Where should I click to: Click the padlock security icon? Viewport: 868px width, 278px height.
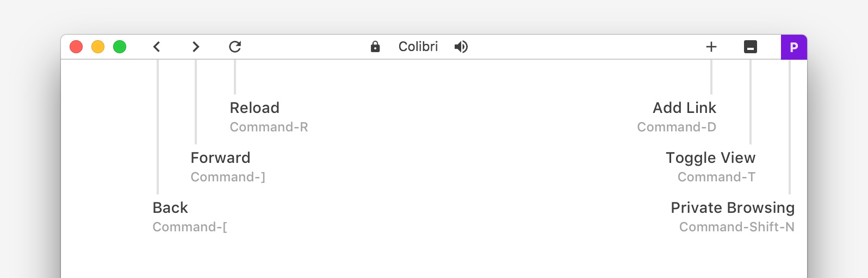coord(375,47)
